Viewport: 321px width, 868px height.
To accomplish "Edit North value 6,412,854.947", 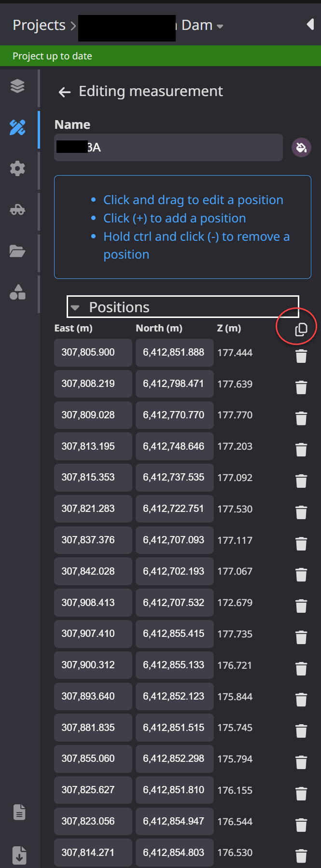I will coord(174,821).
